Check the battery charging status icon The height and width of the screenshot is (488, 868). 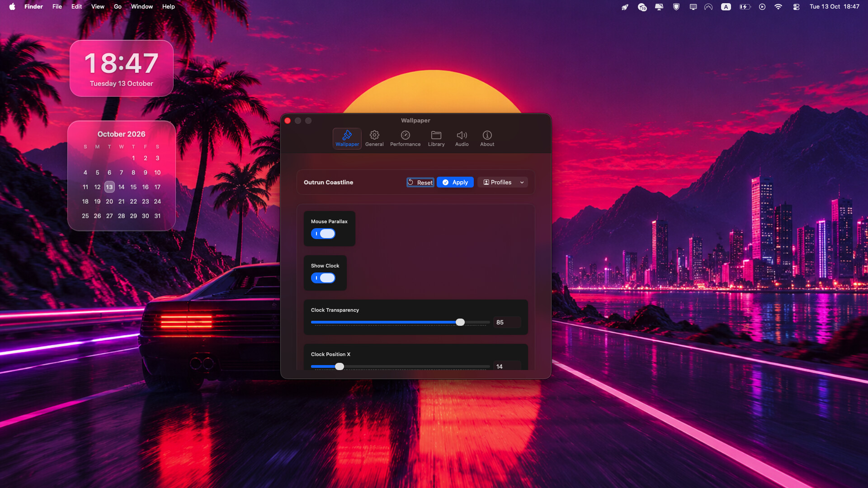(745, 7)
